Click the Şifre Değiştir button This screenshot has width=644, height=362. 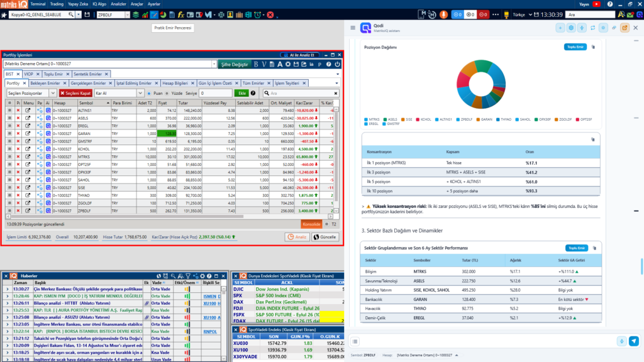pos(234,65)
